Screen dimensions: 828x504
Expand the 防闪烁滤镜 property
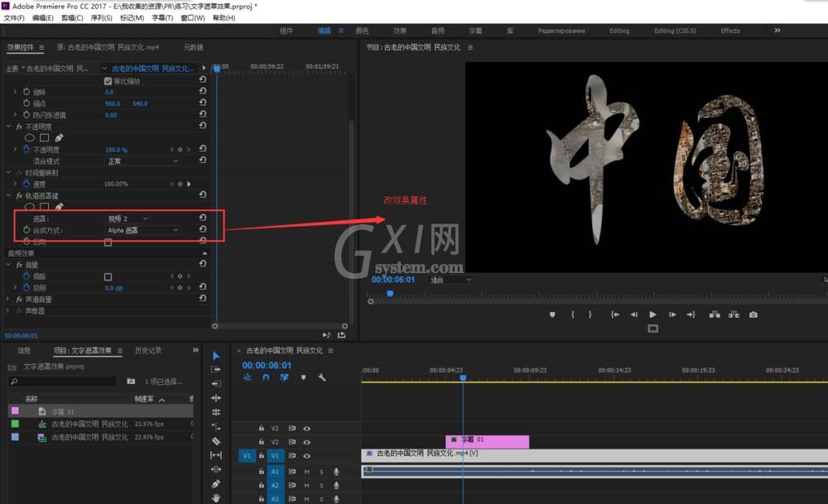pos(15,114)
